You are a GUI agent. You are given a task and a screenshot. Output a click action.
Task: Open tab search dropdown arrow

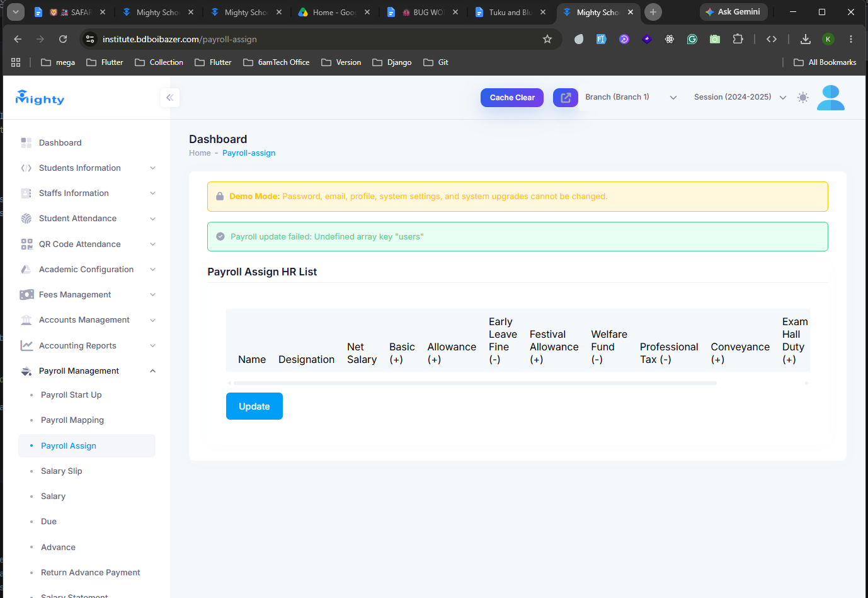coord(16,12)
